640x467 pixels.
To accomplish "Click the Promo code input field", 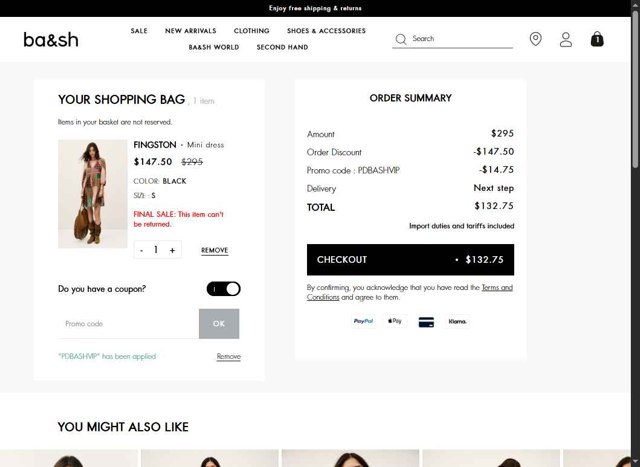I will coord(128,324).
